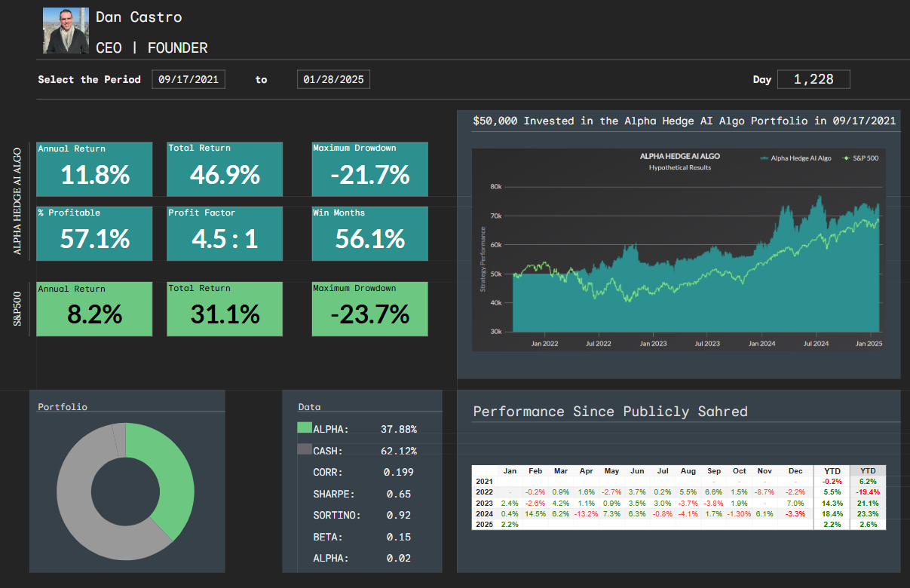Click the -1.30% cell for Oct 2024
This screenshot has width=910, height=588.
pos(739,513)
